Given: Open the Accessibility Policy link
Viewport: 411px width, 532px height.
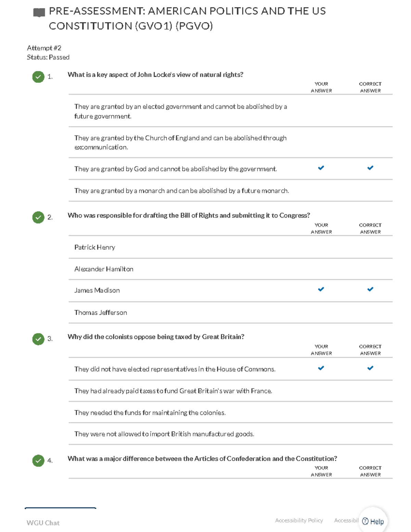Looking at the screenshot, I should click(299, 520).
